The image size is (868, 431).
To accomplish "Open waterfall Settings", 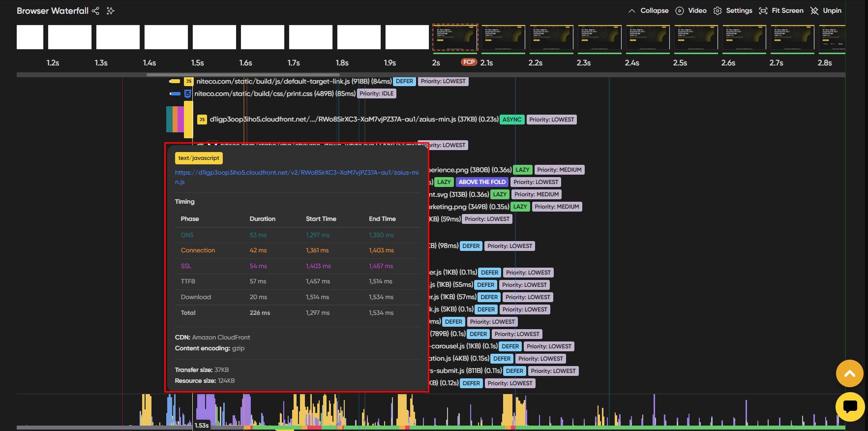I will [733, 11].
